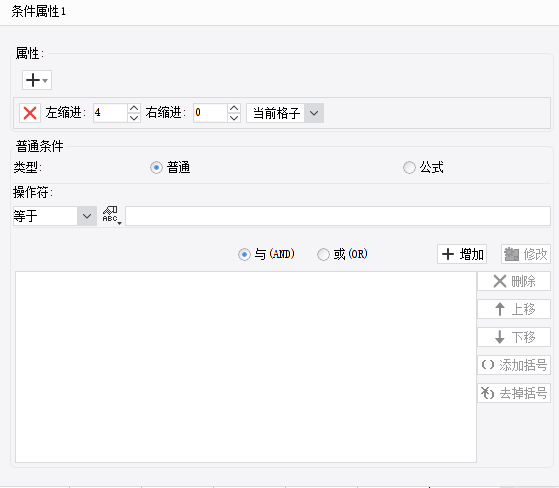The width and height of the screenshot is (559, 488).
Task: Decrease the 右缩进 right indent value
Action: click(x=234, y=118)
